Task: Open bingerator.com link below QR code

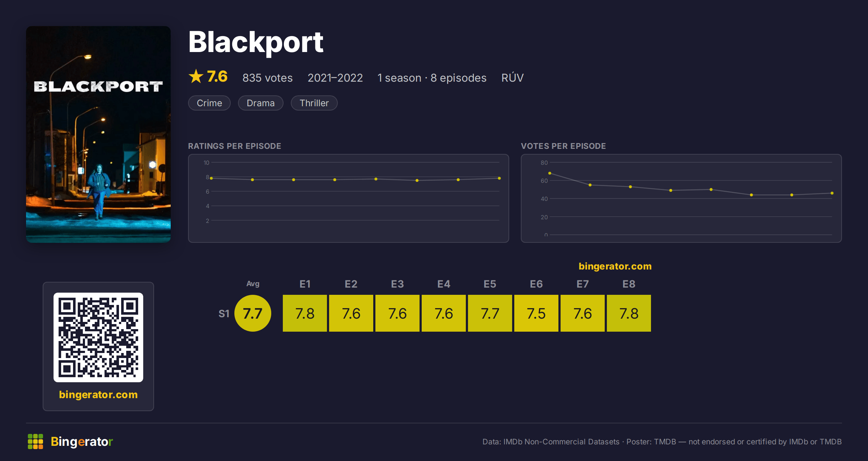Action: (x=98, y=395)
